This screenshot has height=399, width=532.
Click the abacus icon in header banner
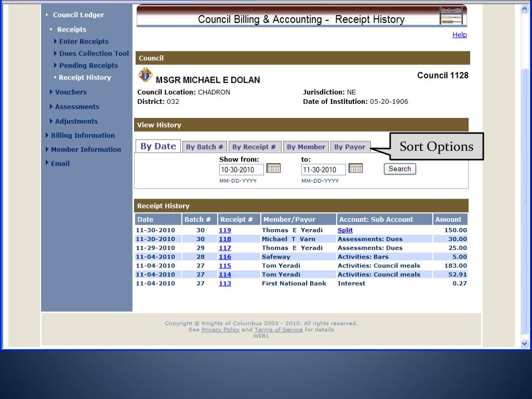click(451, 15)
